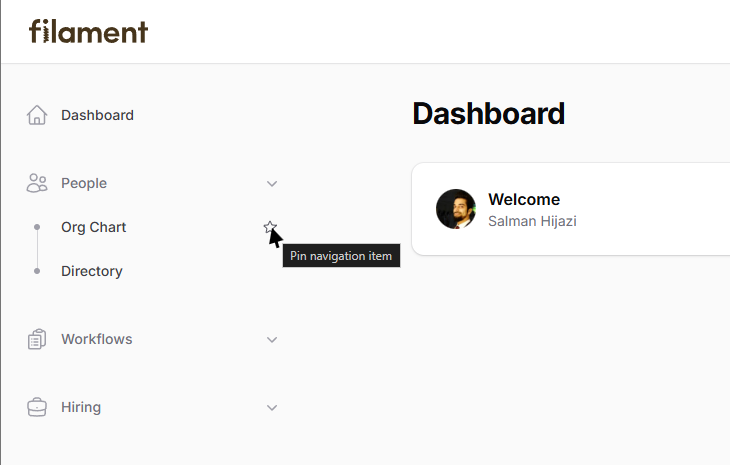Image resolution: width=730 pixels, height=465 pixels.
Task: Expand the Hiring section chevron
Action: pyautogui.click(x=272, y=407)
